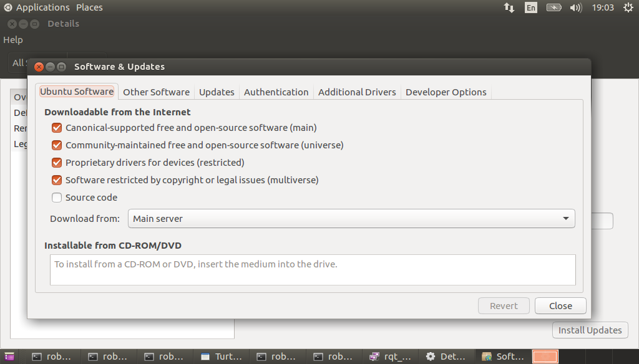Click the CD-ROM/DVD install sources list box
This screenshot has width=639, height=364.
[313, 270]
